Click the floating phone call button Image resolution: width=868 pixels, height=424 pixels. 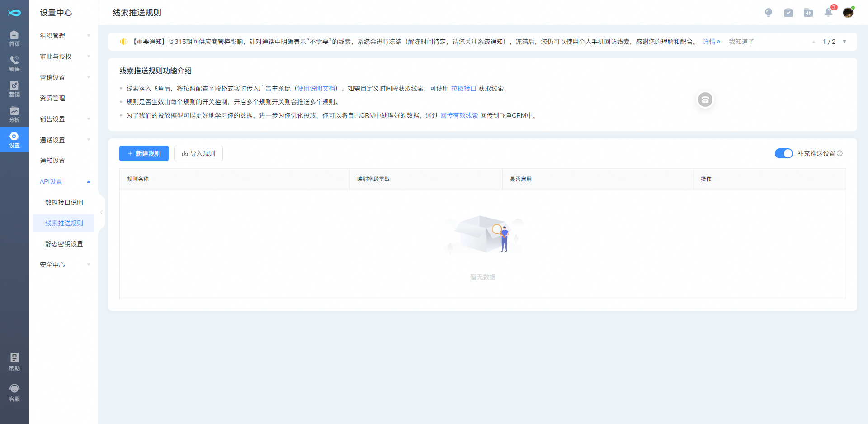point(705,100)
